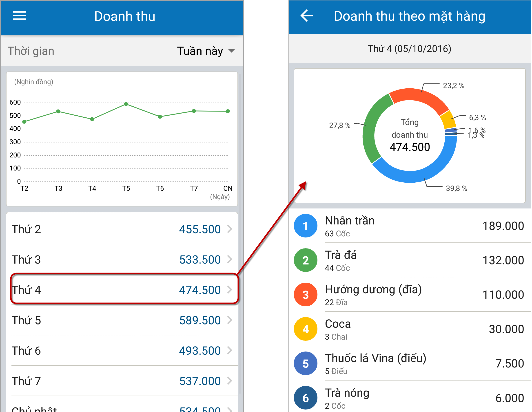Open the Thứ 3 revenue value 533.500
Viewport: 532px width, 412px height.
click(200, 259)
